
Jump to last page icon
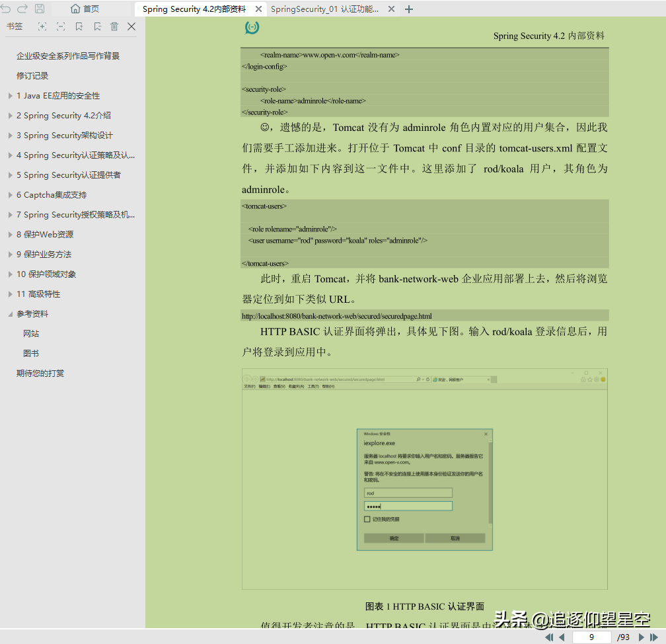654,637
